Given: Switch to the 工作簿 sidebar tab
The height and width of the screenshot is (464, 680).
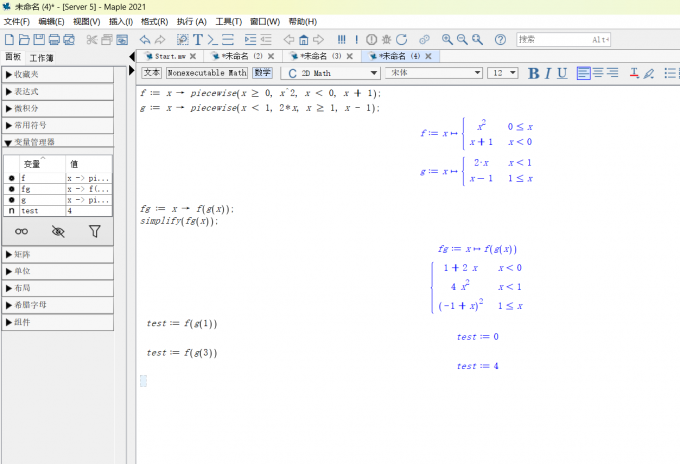Looking at the screenshot, I should tap(41, 58).
